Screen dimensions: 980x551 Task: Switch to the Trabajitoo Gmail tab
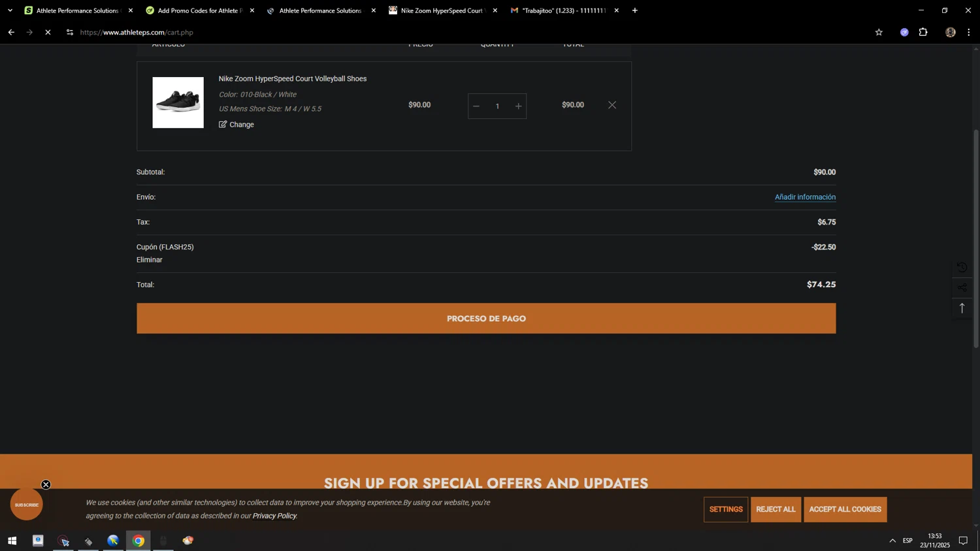[563, 10]
